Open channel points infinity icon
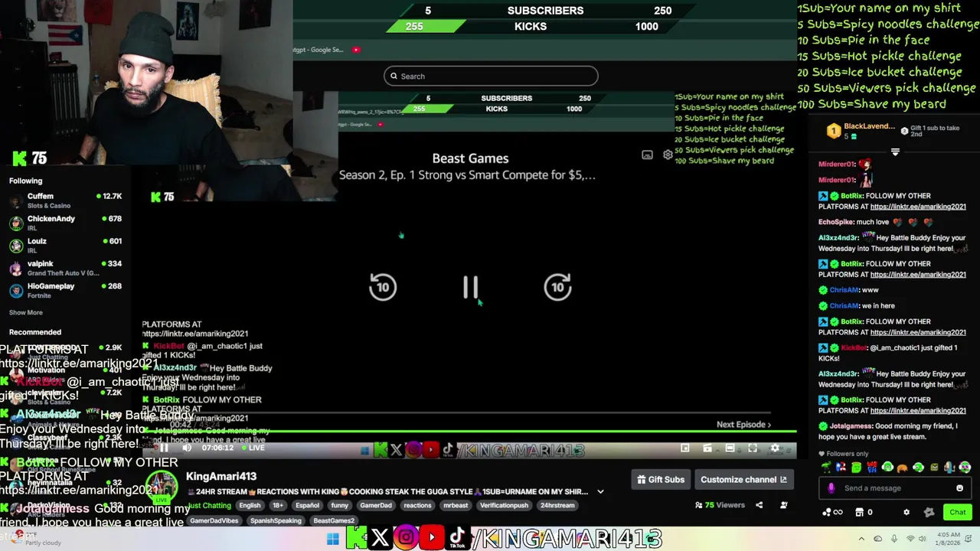980x551 pixels. tap(832, 512)
